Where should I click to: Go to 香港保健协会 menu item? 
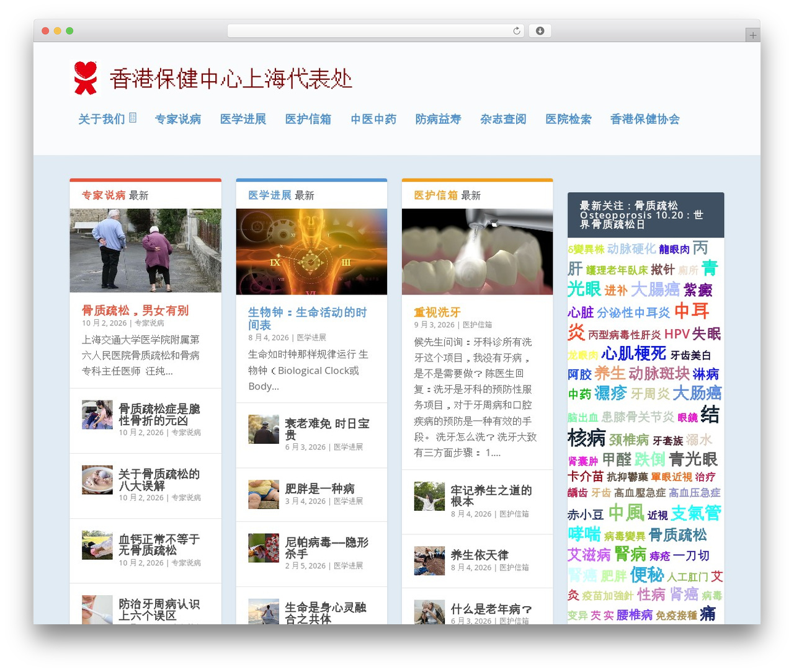click(x=645, y=119)
